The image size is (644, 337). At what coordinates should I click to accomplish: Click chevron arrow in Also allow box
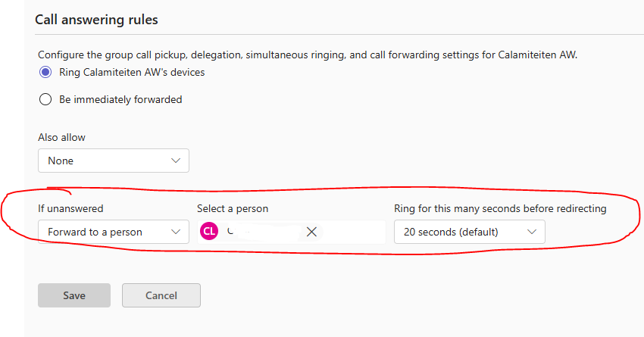[176, 161]
